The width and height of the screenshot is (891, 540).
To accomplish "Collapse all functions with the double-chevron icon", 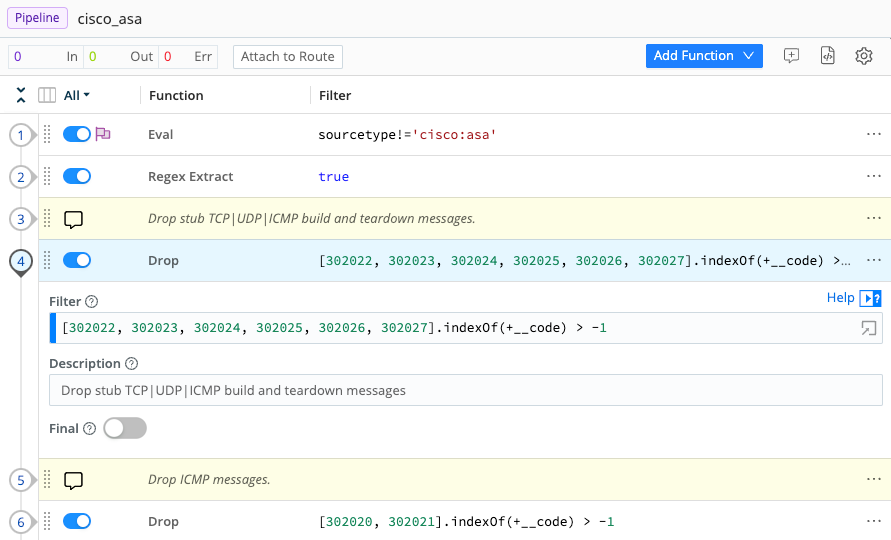I will [21, 95].
